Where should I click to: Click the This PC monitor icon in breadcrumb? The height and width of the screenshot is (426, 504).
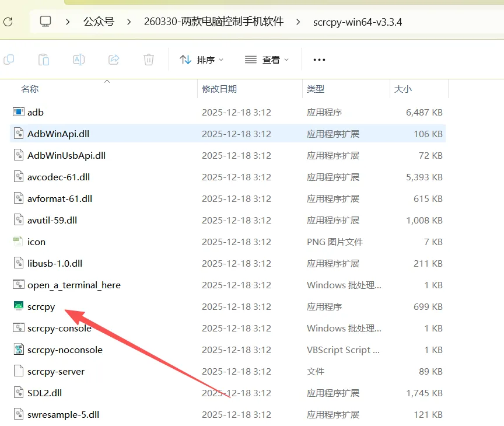point(45,22)
